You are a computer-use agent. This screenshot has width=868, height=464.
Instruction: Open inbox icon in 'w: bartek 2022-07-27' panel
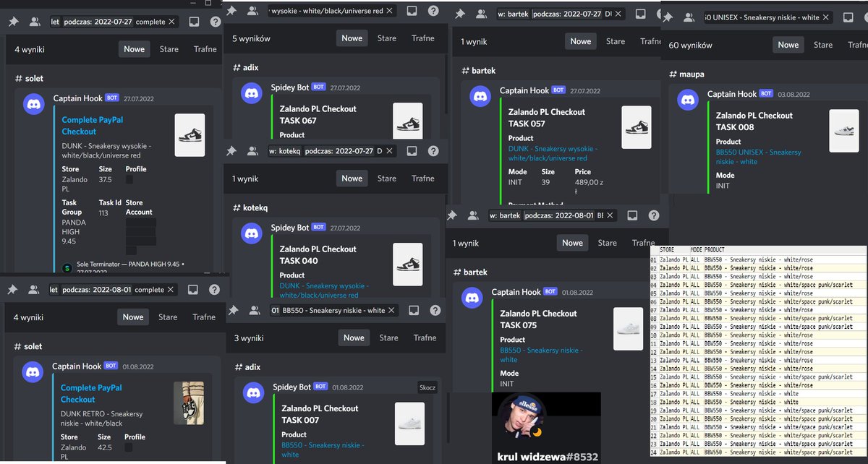641,14
